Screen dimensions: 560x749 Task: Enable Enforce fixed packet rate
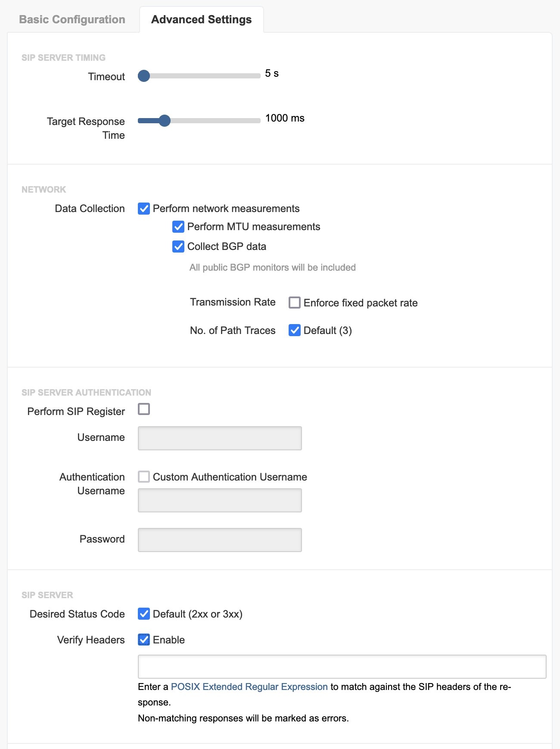click(x=295, y=303)
